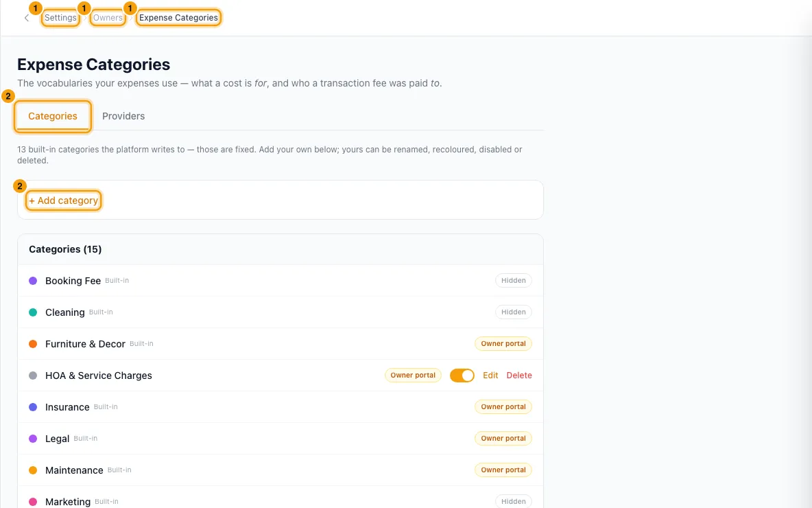Click the Hidden badge on Cleaning row
812x508 pixels.
(513, 312)
